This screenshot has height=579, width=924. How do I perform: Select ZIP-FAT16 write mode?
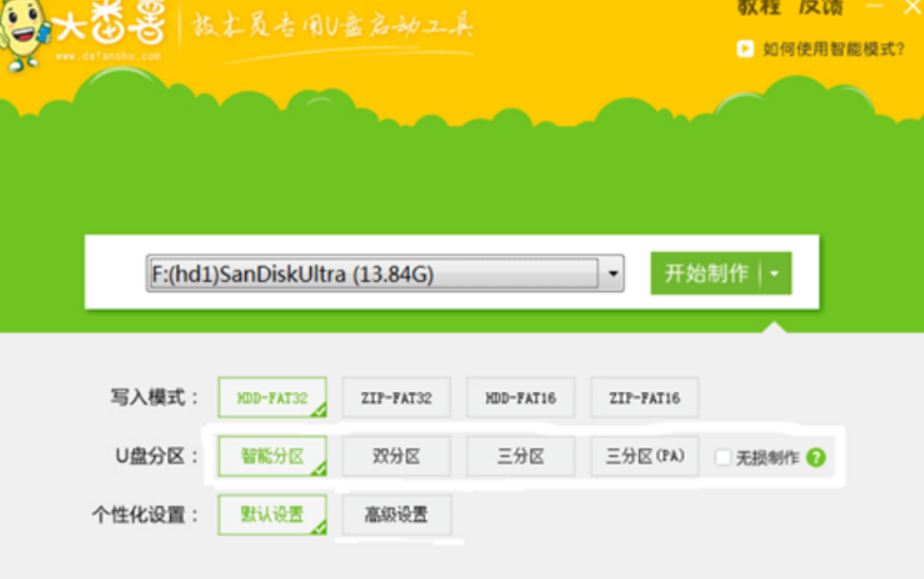point(645,398)
